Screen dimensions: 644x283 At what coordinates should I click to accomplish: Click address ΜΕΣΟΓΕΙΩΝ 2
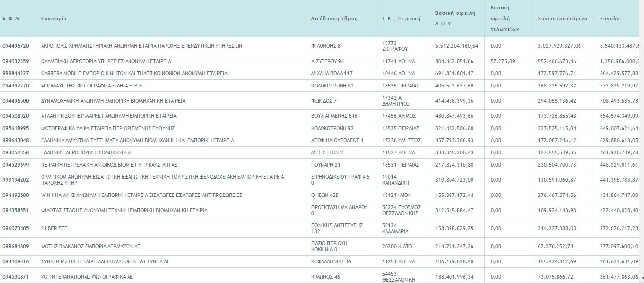tap(327, 152)
